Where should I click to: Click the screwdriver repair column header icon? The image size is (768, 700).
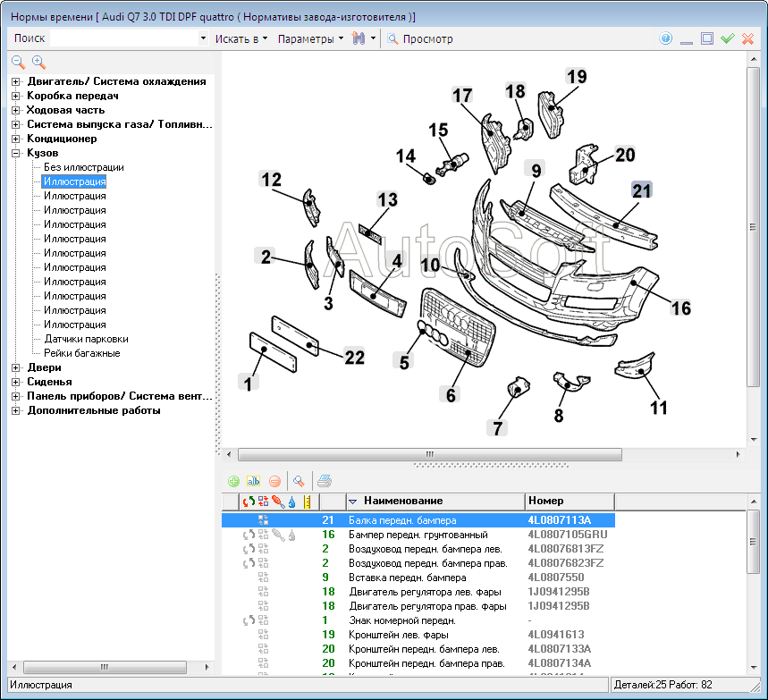278,502
